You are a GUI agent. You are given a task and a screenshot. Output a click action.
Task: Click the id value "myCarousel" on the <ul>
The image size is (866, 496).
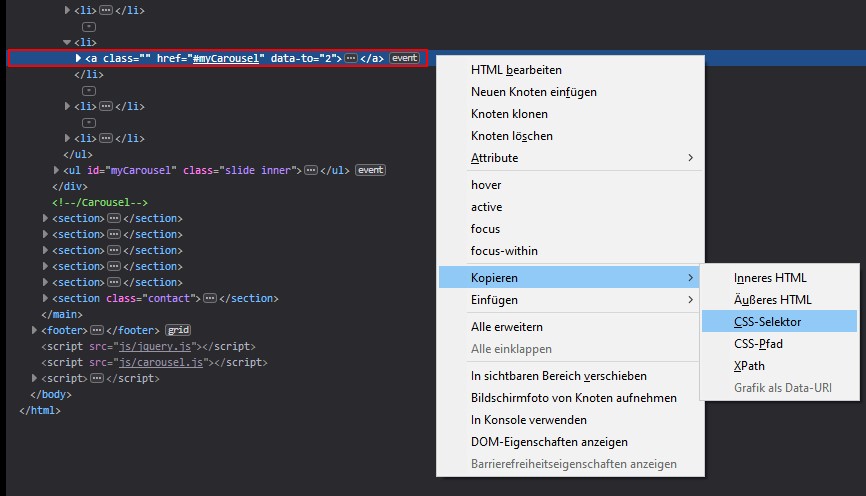click(x=141, y=170)
